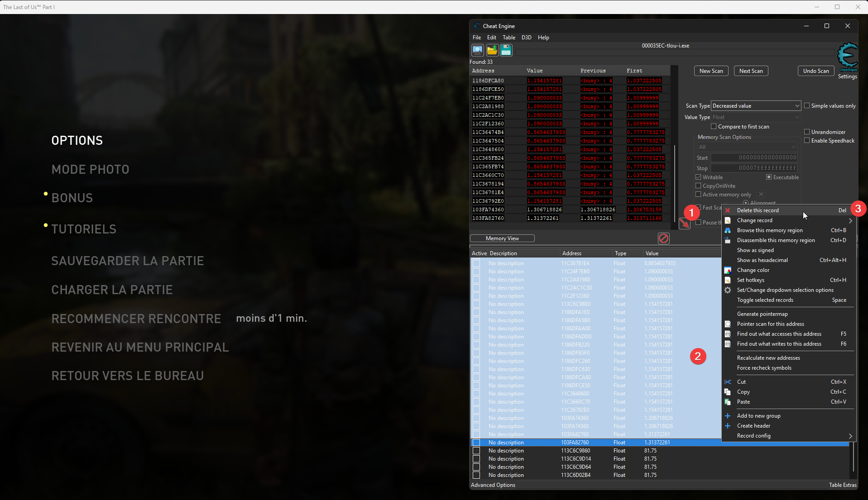Click the Disassemble this memory region icon
Image resolution: width=868 pixels, height=500 pixels.
pyautogui.click(x=728, y=240)
